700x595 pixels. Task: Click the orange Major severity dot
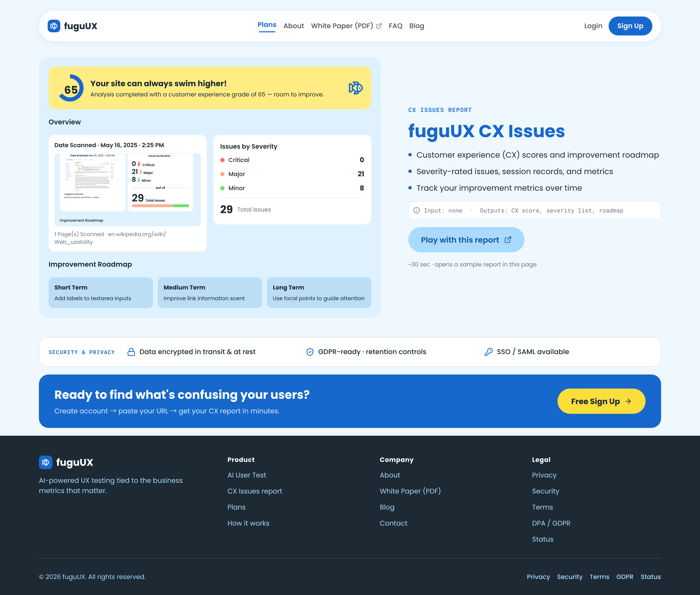coord(222,174)
